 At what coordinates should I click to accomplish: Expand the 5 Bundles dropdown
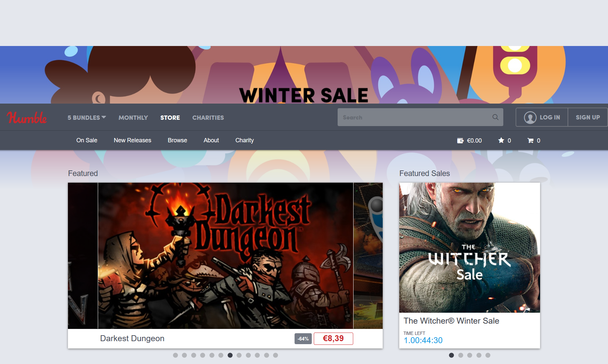(x=87, y=117)
